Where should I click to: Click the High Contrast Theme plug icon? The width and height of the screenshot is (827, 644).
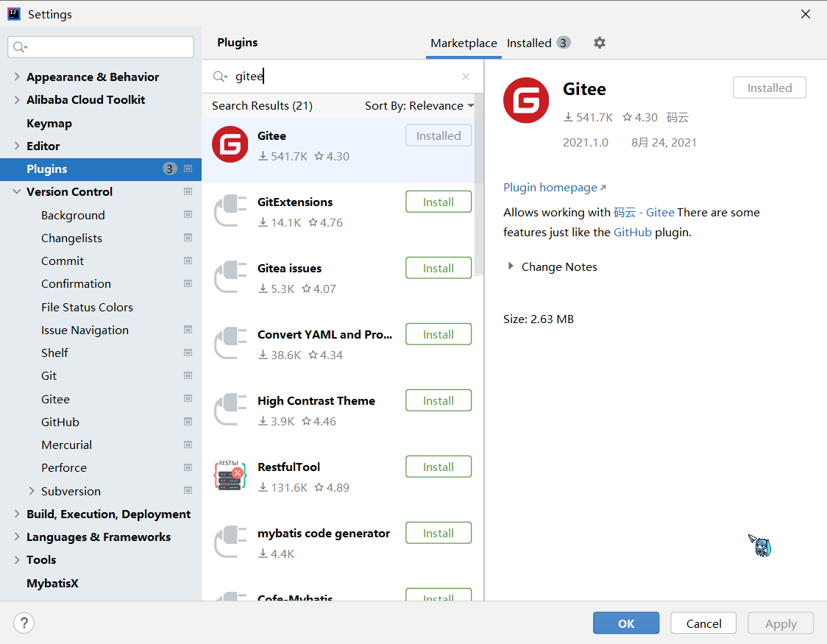pos(230,409)
